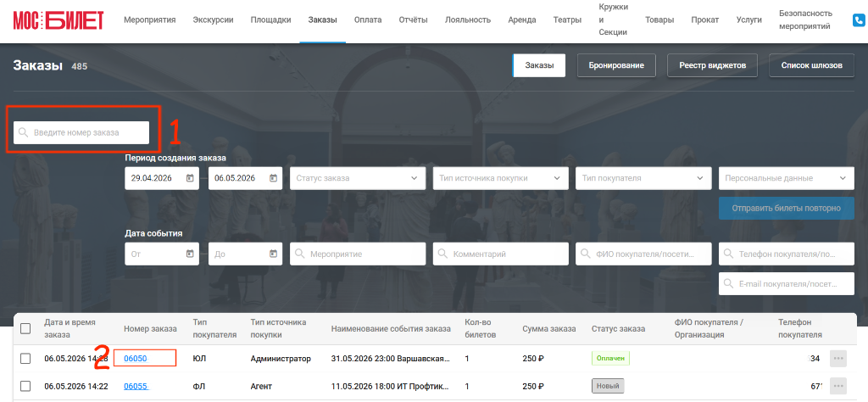Toggle select-all checkbox in table header
This screenshot has height=402, width=868.
tap(25, 328)
